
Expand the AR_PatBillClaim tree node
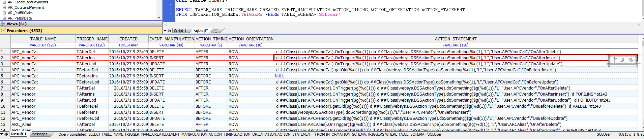[4, 13]
